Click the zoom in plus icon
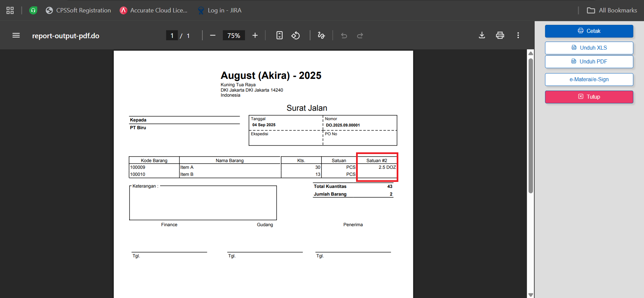 click(x=255, y=36)
